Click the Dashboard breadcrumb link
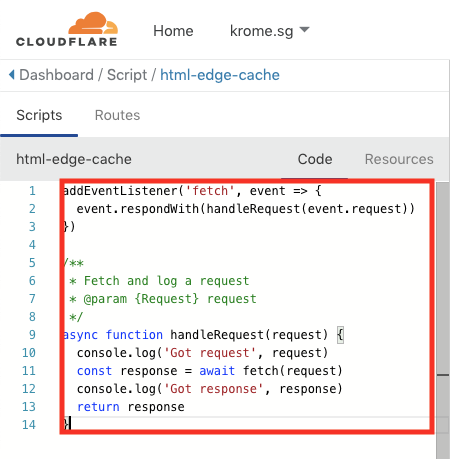The height and width of the screenshot is (459, 450). (56, 75)
